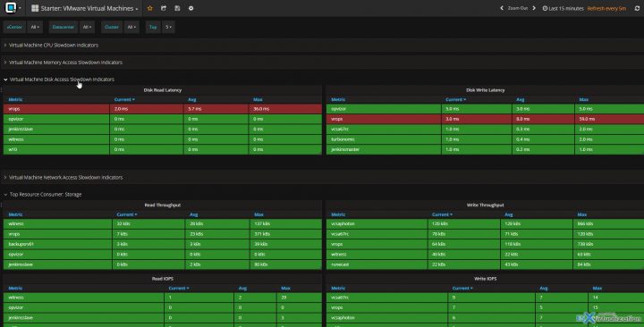
Task: Shift time range forward with right arrow
Action: [534, 8]
